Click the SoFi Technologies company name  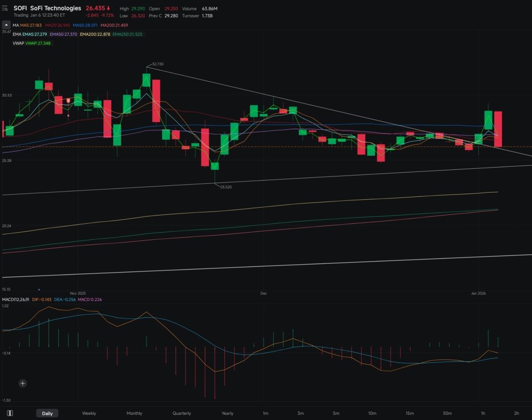(56, 8)
